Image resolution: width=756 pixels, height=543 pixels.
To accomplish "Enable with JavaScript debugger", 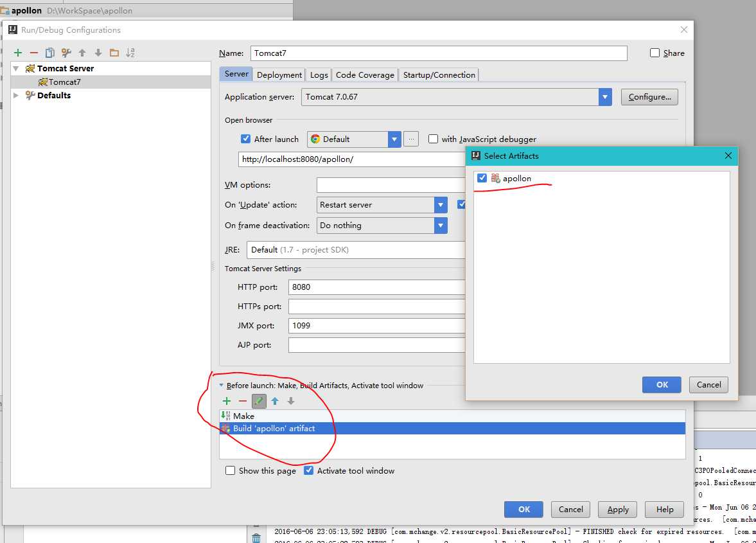I will [x=433, y=139].
